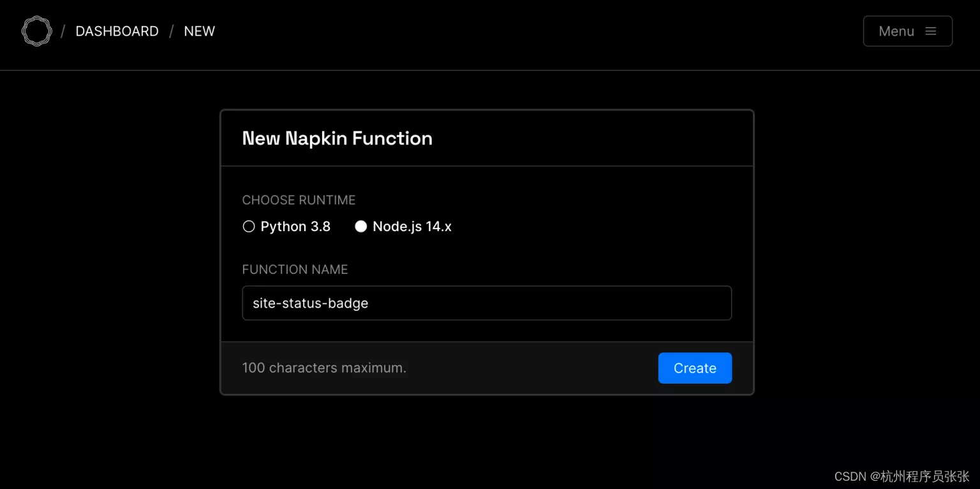Click the Node.js 14.x runtime label
Screen dimensions: 980x489
click(412, 227)
